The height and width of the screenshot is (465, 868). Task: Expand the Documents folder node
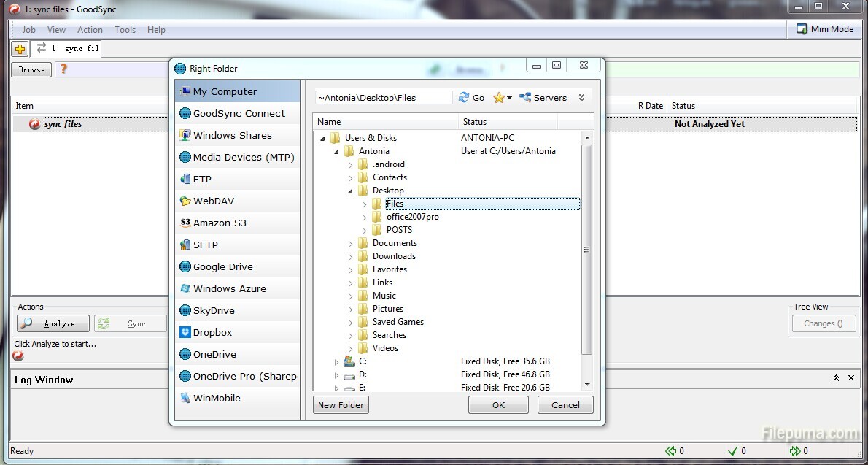[350, 243]
